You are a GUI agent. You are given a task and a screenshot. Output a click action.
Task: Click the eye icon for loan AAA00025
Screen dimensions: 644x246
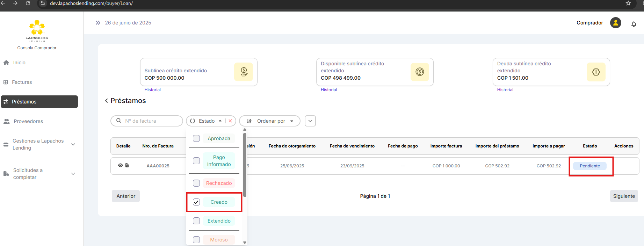click(120, 165)
